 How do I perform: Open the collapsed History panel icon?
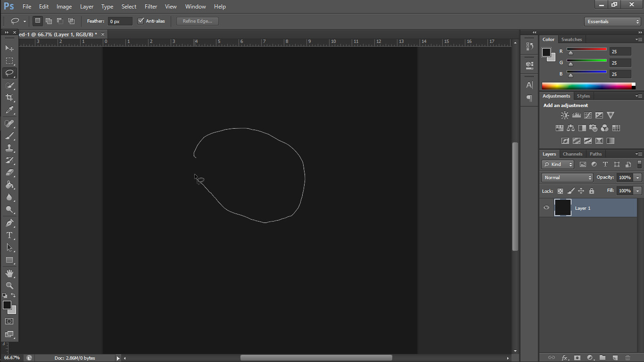529,47
